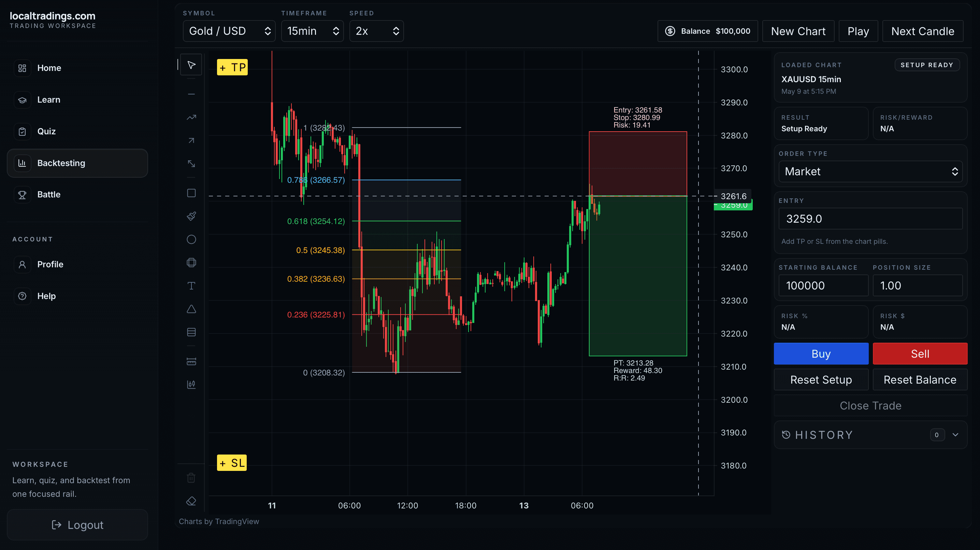Click the history count badge showing 0
Image resolution: width=980 pixels, height=550 pixels.
click(x=936, y=434)
